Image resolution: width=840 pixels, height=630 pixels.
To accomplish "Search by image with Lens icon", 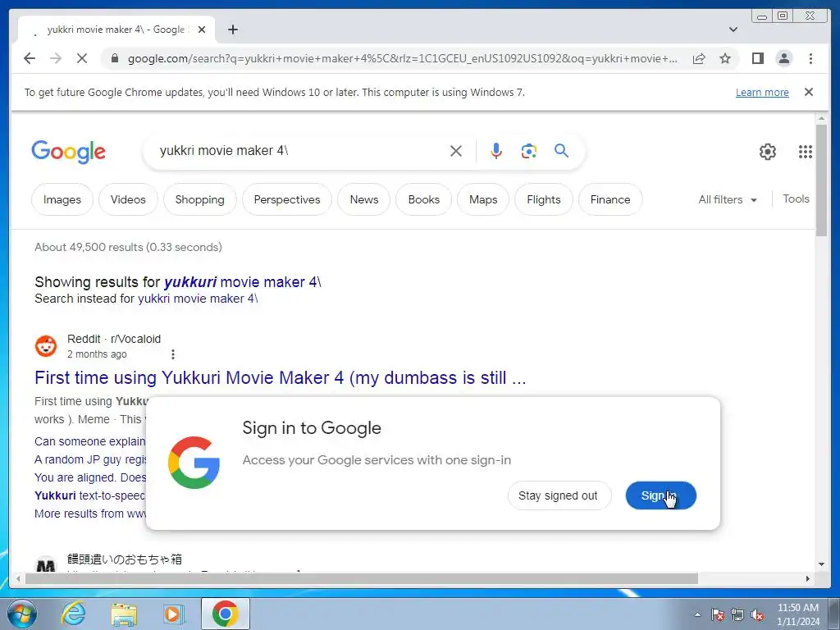I will 529,151.
